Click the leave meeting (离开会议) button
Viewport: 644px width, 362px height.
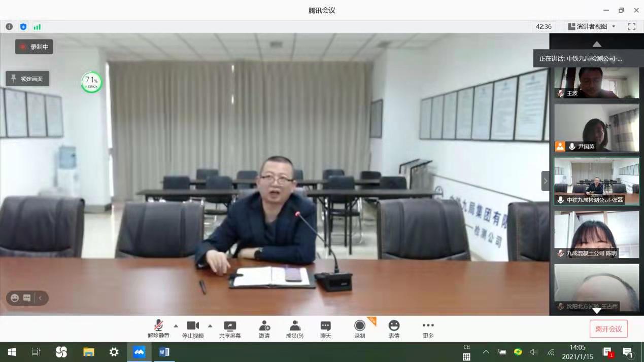point(608,329)
